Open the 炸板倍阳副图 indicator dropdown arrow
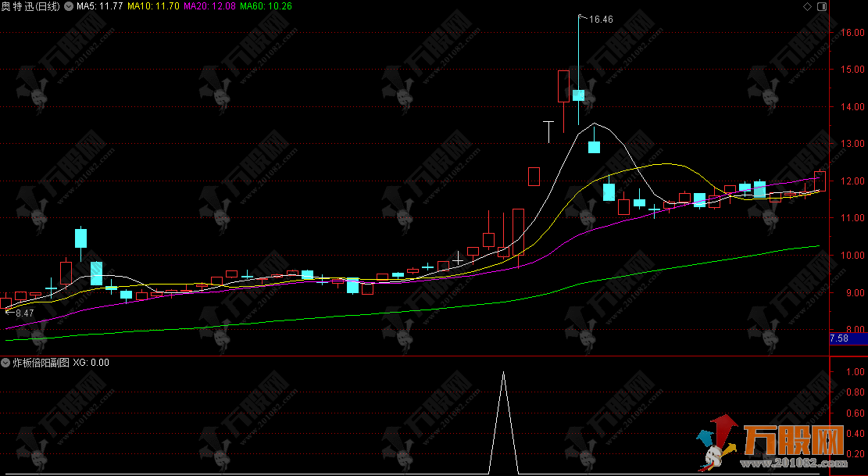The image size is (868, 476). [6, 363]
